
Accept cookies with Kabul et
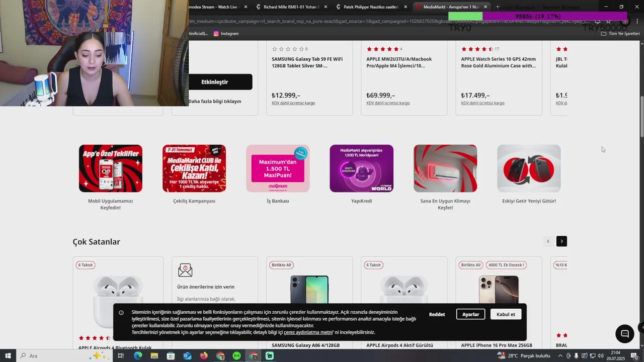tap(506, 314)
